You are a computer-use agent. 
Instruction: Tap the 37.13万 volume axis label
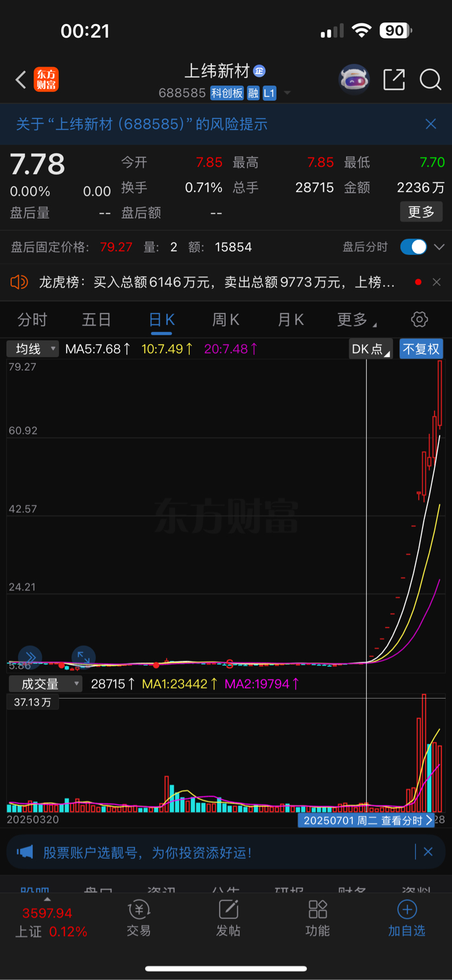[x=32, y=702]
